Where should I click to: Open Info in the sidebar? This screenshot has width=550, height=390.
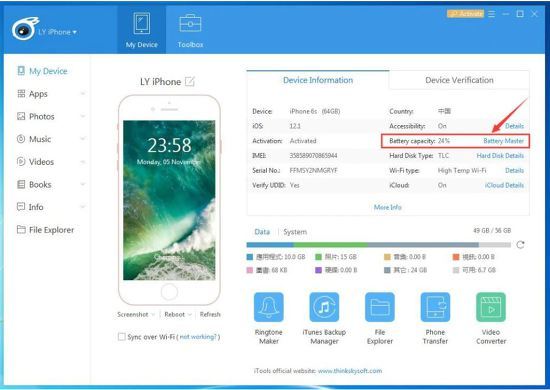[x=30, y=207]
